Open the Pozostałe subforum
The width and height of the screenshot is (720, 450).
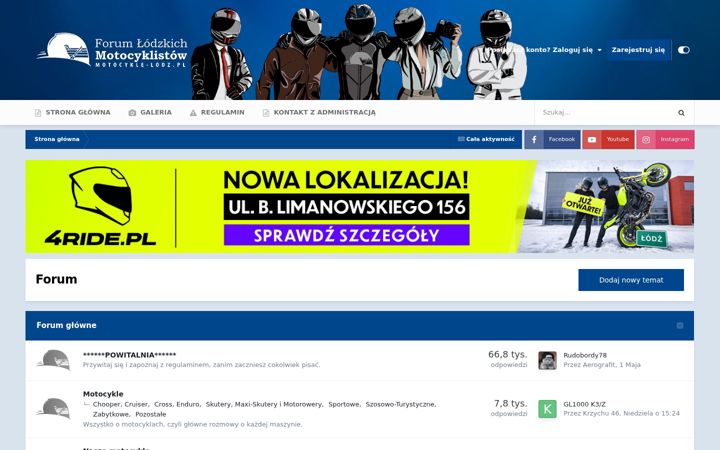151,414
